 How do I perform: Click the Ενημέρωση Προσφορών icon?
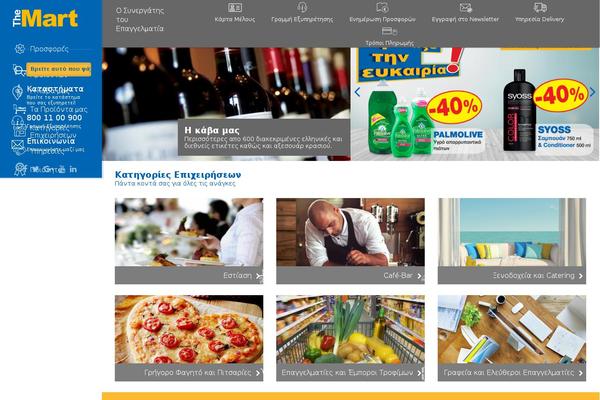pos(382,7)
